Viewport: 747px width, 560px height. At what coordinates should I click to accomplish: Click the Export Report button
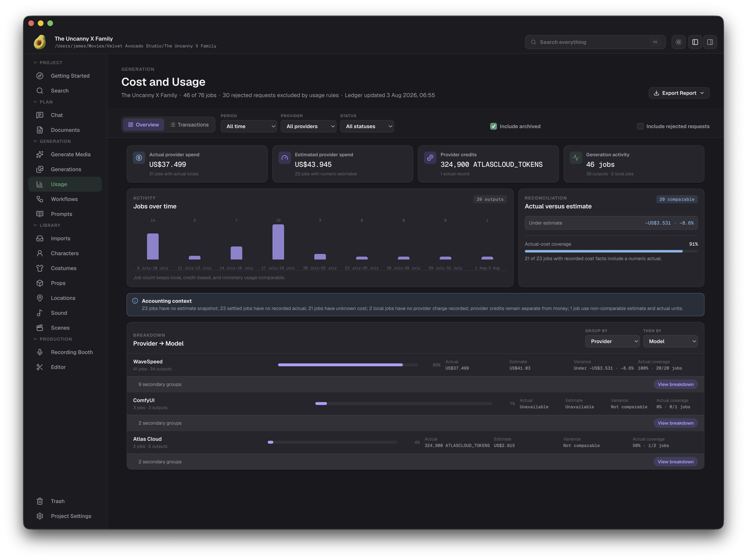click(x=679, y=93)
